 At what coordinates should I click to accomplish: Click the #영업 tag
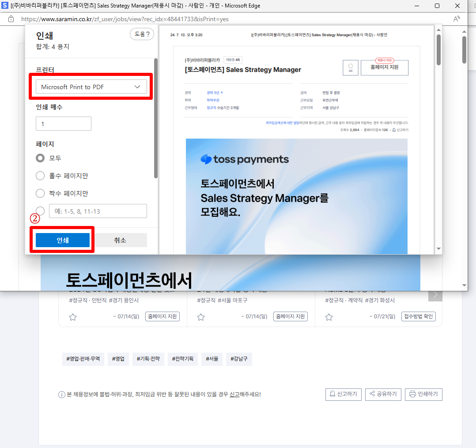pos(118,359)
